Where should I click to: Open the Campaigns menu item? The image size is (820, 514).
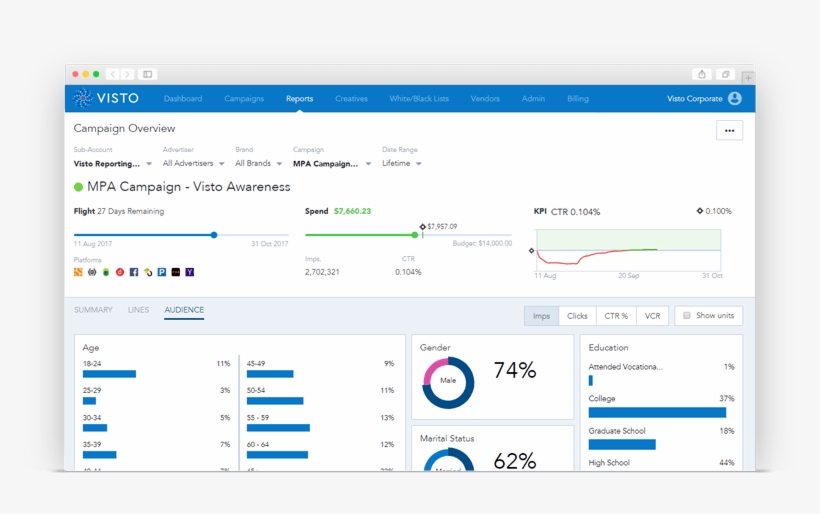(244, 99)
